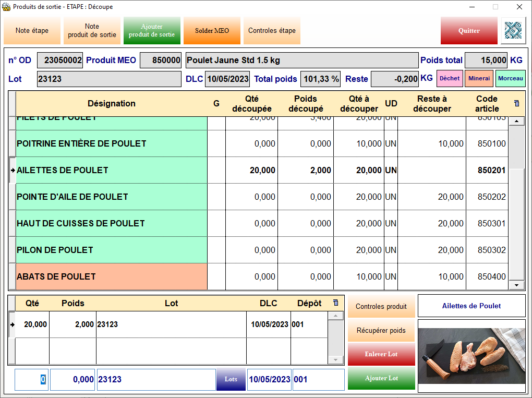Open the Lots selector button

point(231,379)
